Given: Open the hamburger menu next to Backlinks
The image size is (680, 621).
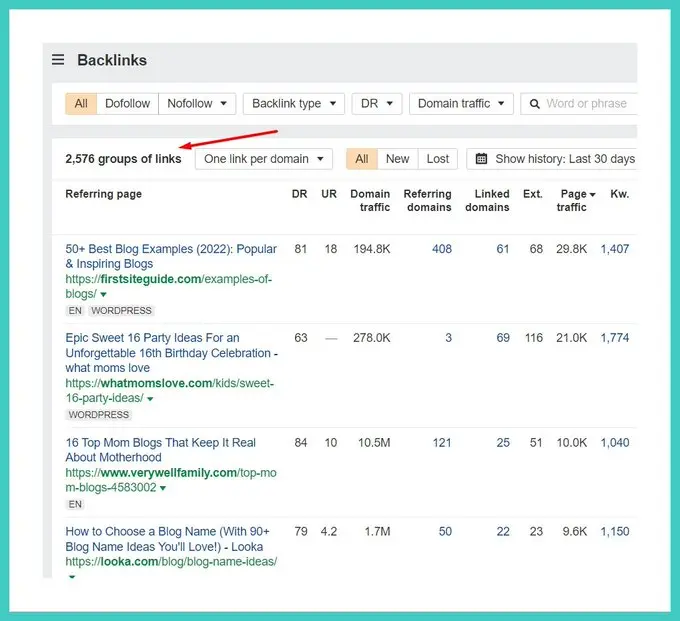Looking at the screenshot, I should coord(58,60).
